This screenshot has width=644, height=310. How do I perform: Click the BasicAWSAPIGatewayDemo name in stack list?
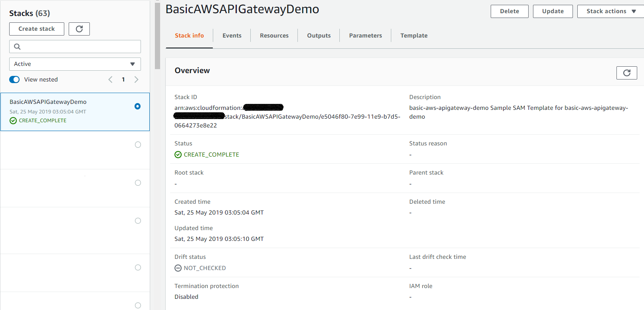(x=48, y=102)
